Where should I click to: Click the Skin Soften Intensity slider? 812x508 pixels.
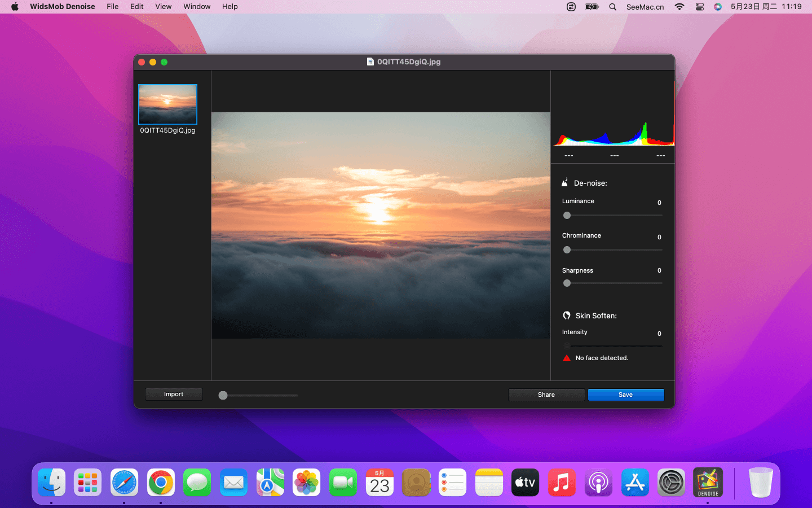point(612,346)
